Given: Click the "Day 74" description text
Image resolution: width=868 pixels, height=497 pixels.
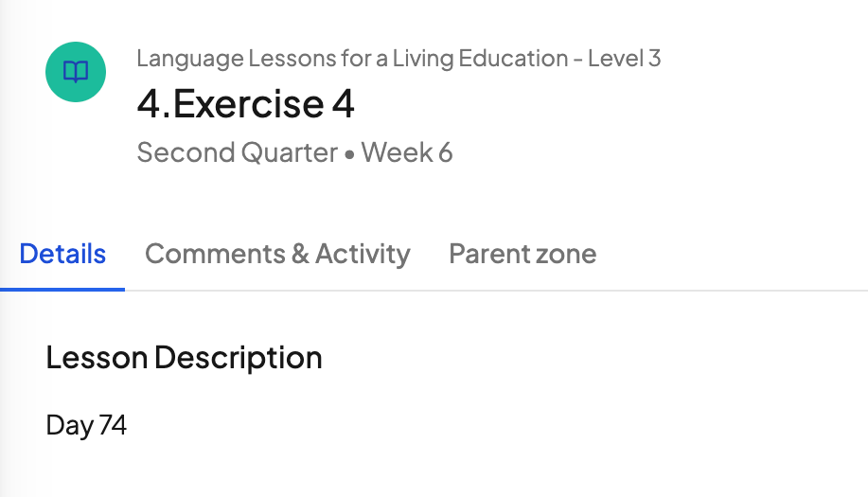Looking at the screenshot, I should (86, 426).
